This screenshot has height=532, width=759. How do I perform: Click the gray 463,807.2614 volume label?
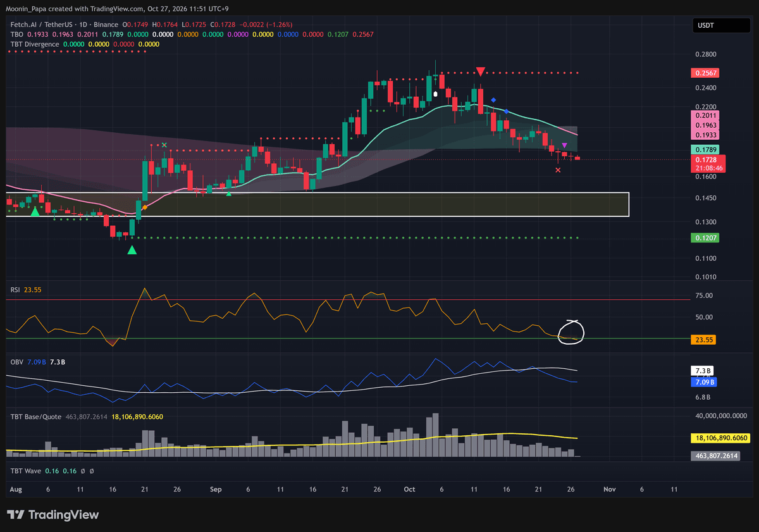(717, 455)
